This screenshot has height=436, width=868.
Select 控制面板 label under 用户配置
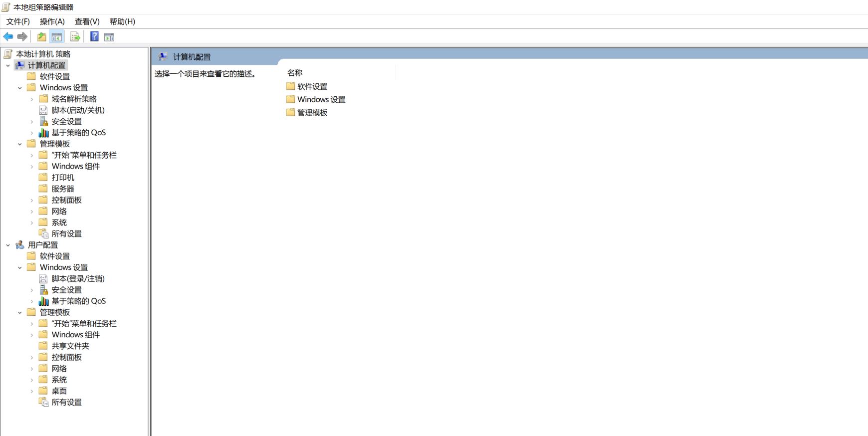(x=67, y=357)
